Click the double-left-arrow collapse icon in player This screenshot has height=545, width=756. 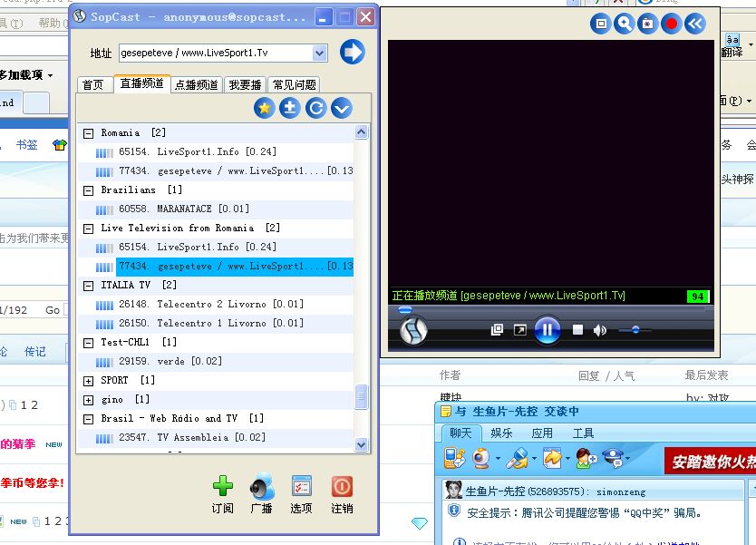coord(694,24)
